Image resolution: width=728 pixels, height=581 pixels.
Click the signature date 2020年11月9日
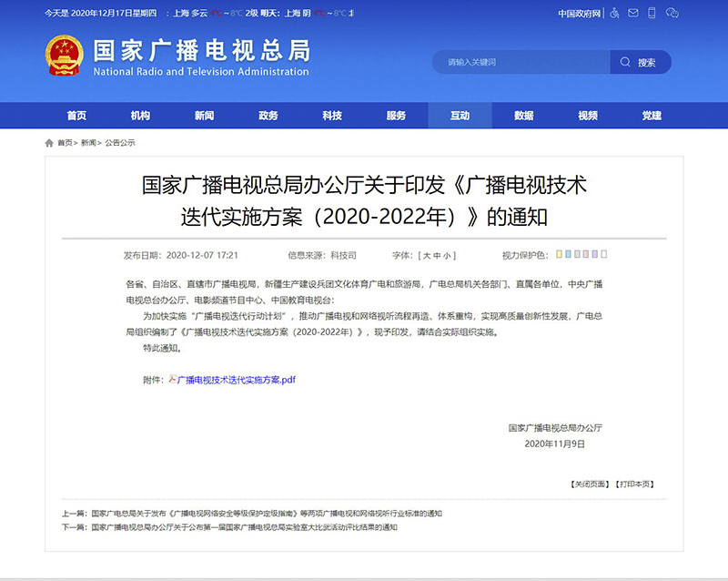pos(554,443)
